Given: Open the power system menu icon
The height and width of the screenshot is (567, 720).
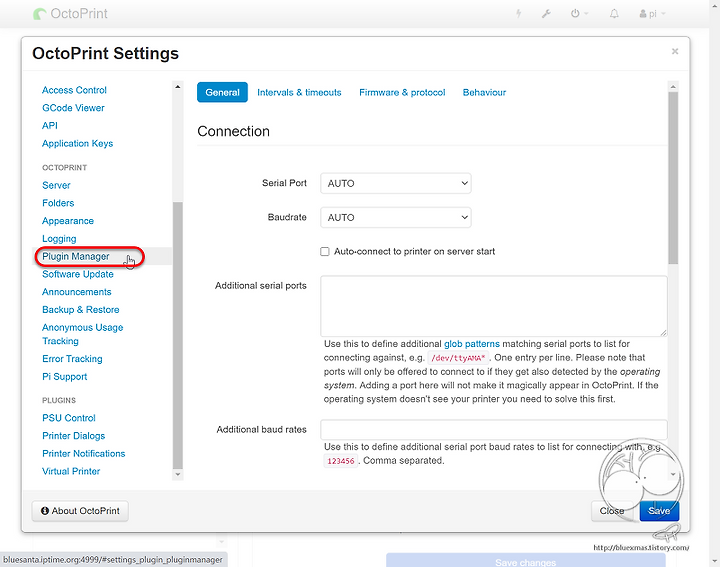Looking at the screenshot, I should point(579,14).
